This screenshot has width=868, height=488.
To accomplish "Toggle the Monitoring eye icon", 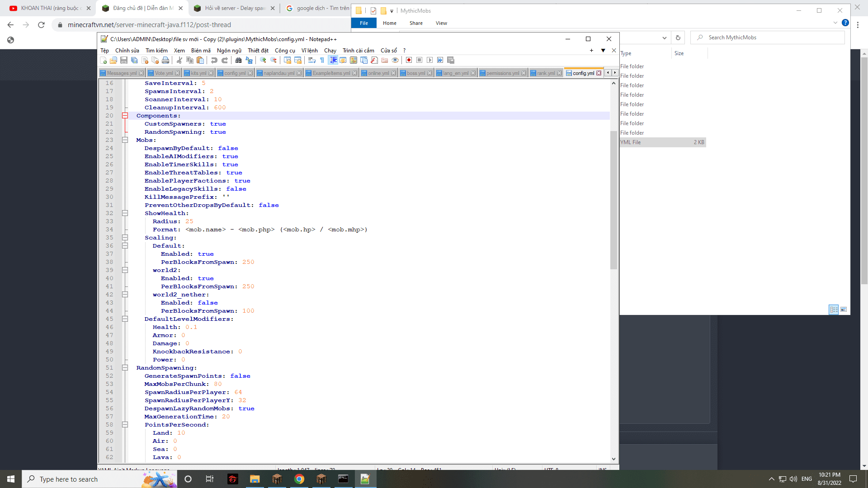I will tap(395, 60).
